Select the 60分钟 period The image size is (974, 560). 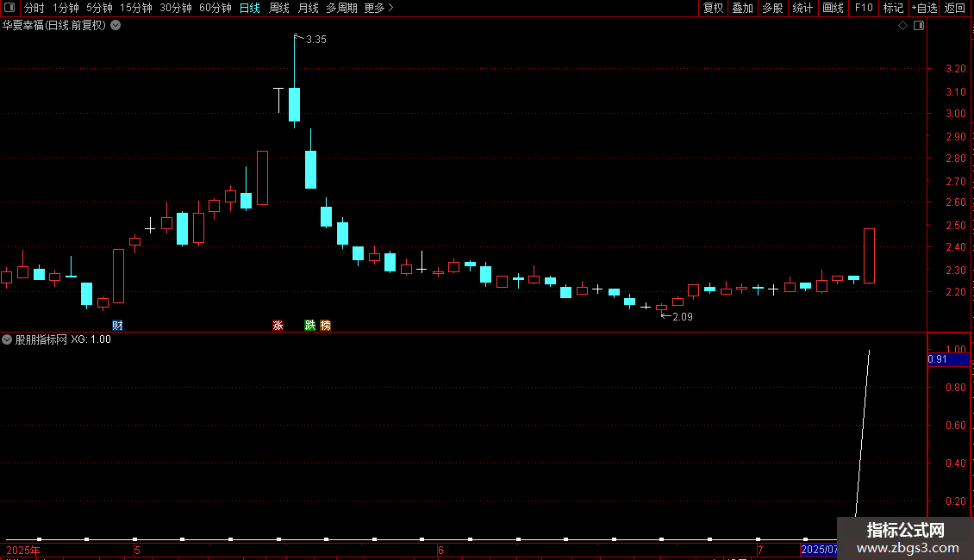[x=215, y=8]
